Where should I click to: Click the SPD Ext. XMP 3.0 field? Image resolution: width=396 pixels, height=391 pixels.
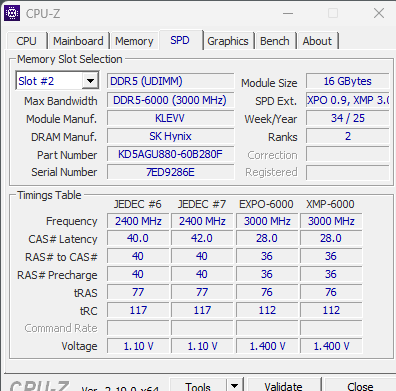point(348,100)
